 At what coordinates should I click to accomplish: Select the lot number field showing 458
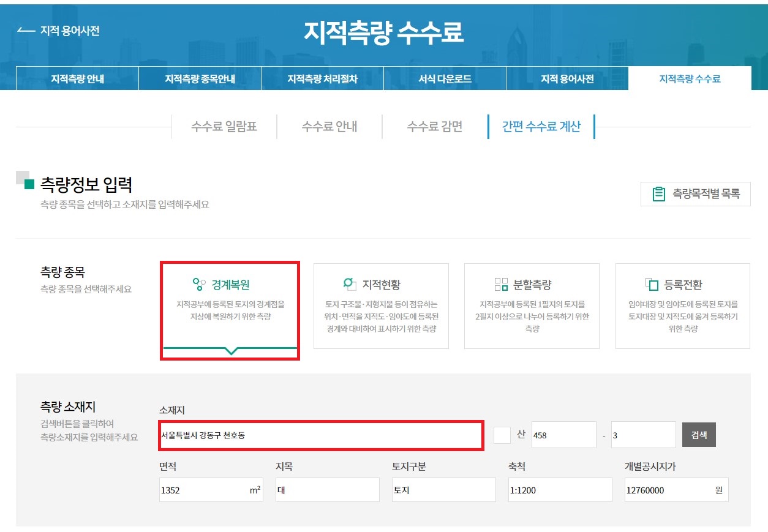tap(563, 434)
